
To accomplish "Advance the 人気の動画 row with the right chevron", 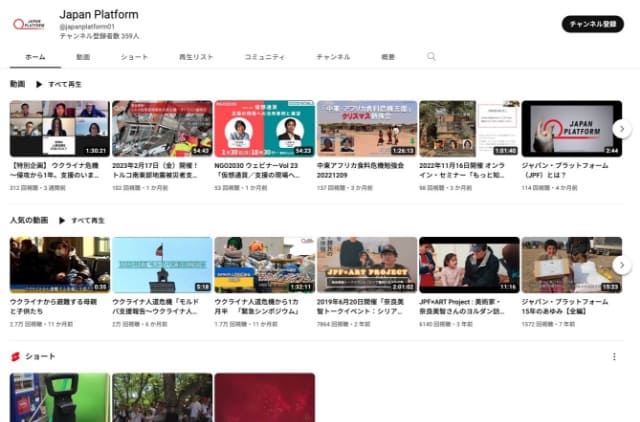I will 622,265.
